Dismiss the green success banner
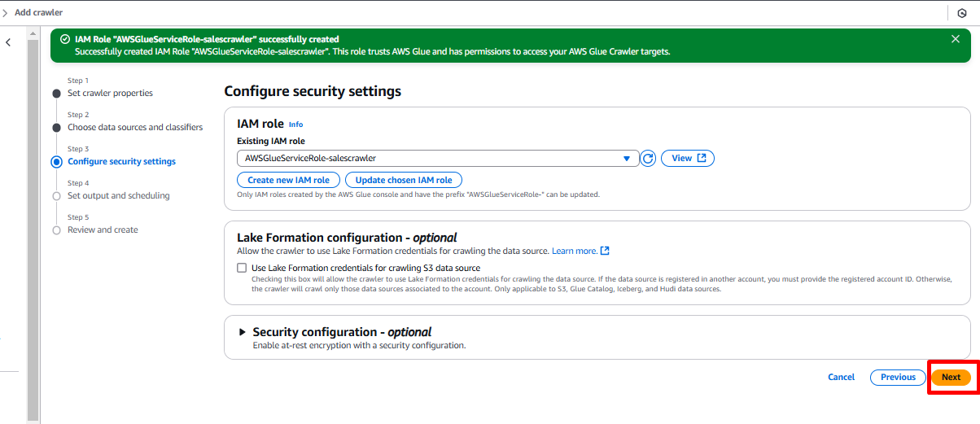Screen dimensions: 980x424 tap(956, 39)
